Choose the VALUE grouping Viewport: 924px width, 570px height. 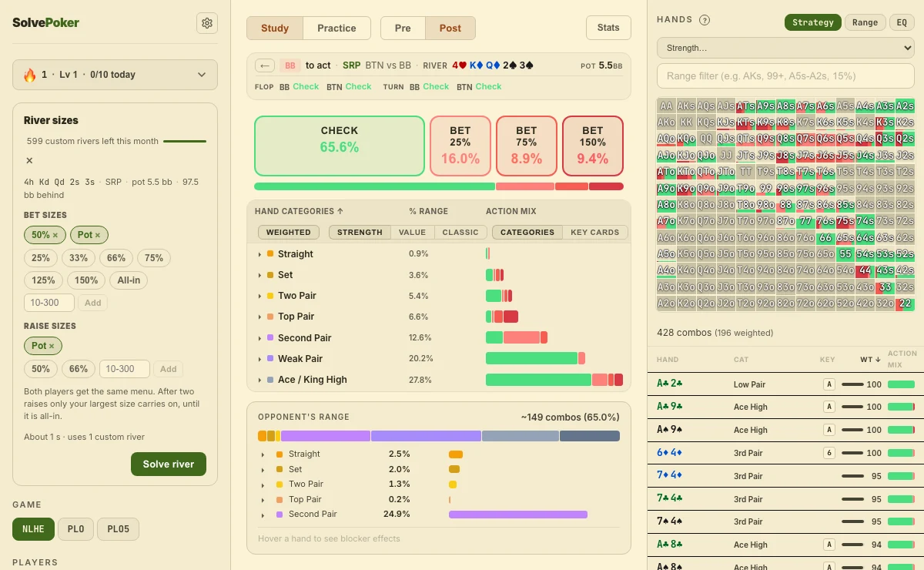coord(412,232)
